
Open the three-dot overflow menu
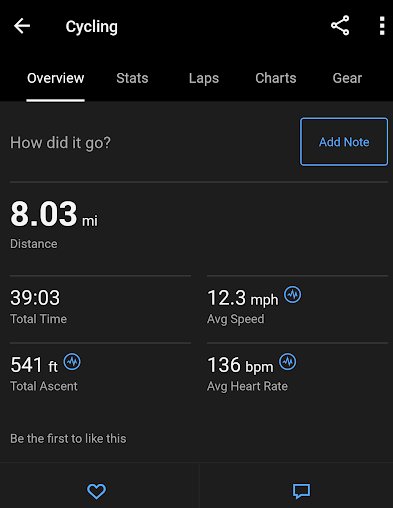382,26
